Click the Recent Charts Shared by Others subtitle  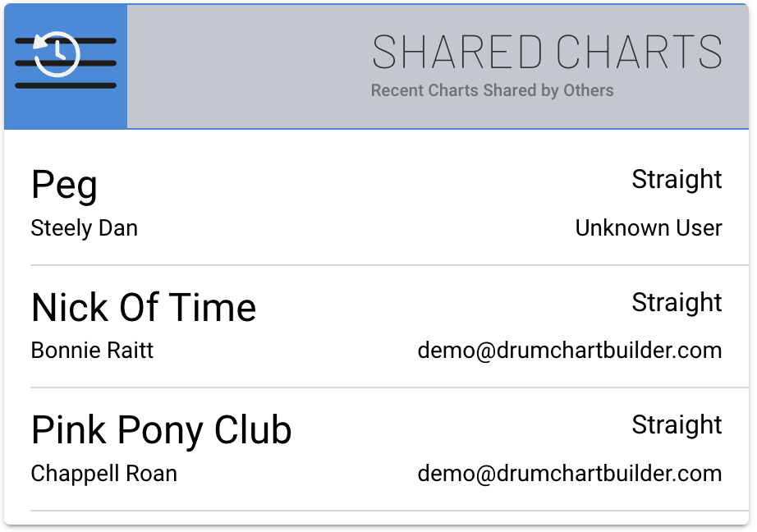492,90
